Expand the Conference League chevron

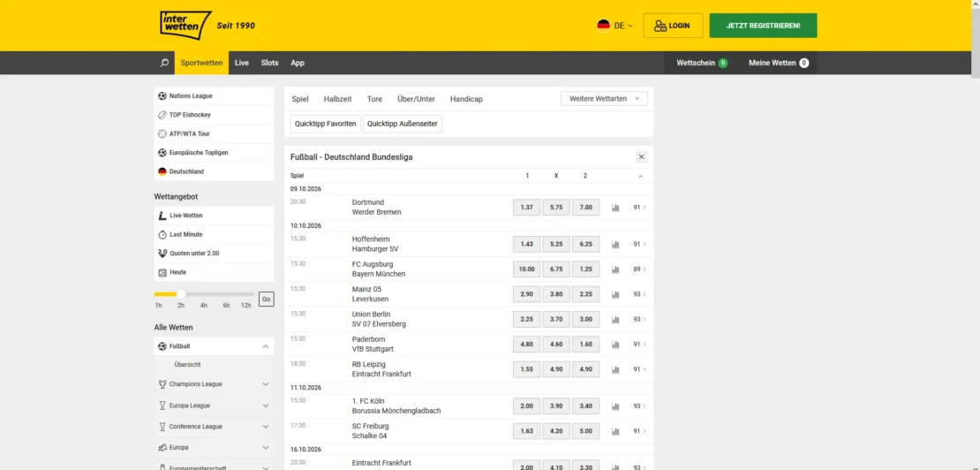(x=266, y=427)
